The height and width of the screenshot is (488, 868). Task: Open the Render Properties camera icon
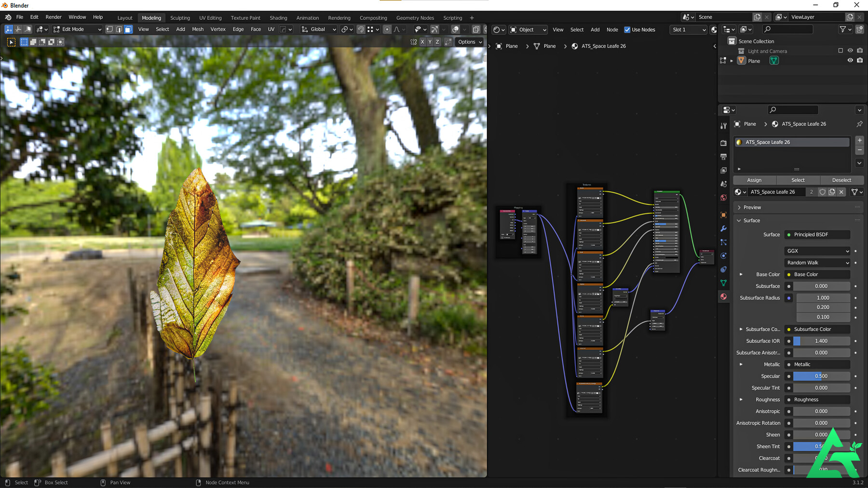pos(723,143)
